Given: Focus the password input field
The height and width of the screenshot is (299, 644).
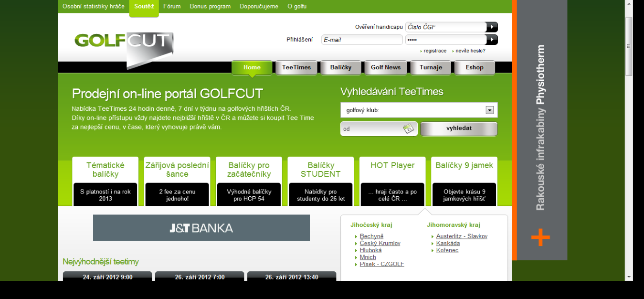Looking at the screenshot, I should point(445,40).
